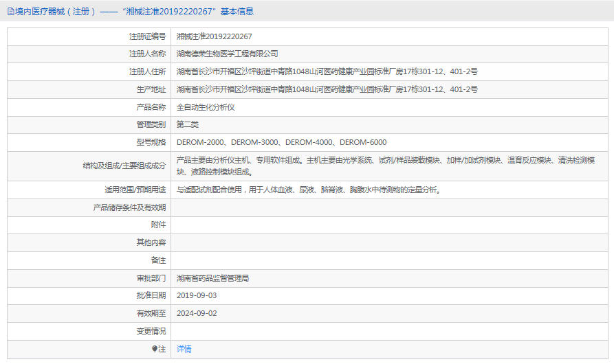Click the 生产地址 address value

[x=327, y=89]
